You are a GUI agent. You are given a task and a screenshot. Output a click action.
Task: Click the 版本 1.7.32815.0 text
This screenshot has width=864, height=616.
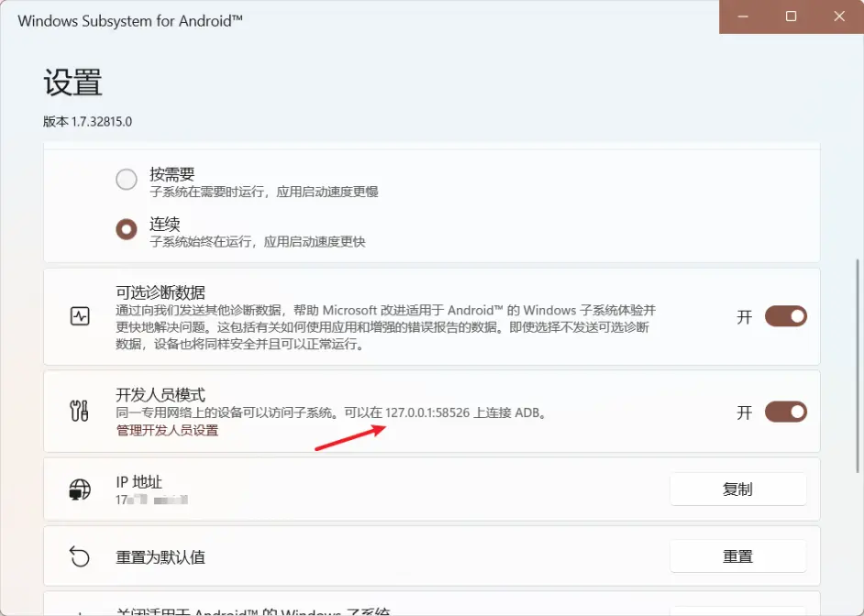pyautogui.click(x=88, y=122)
